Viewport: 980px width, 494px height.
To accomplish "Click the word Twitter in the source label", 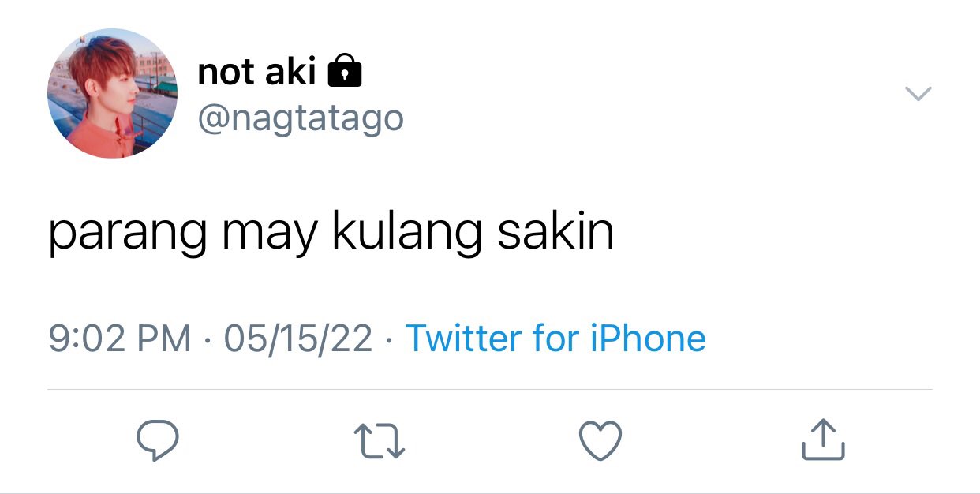I will point(464,339).
